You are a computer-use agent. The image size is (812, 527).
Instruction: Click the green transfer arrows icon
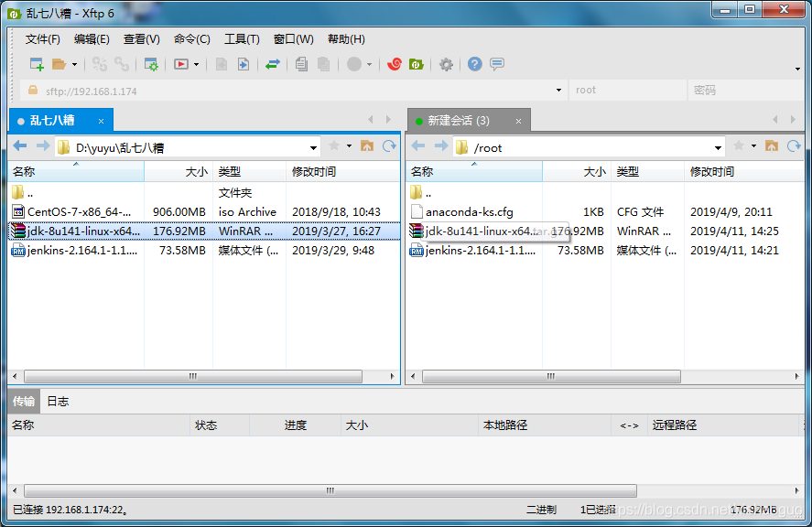(273, 64)
